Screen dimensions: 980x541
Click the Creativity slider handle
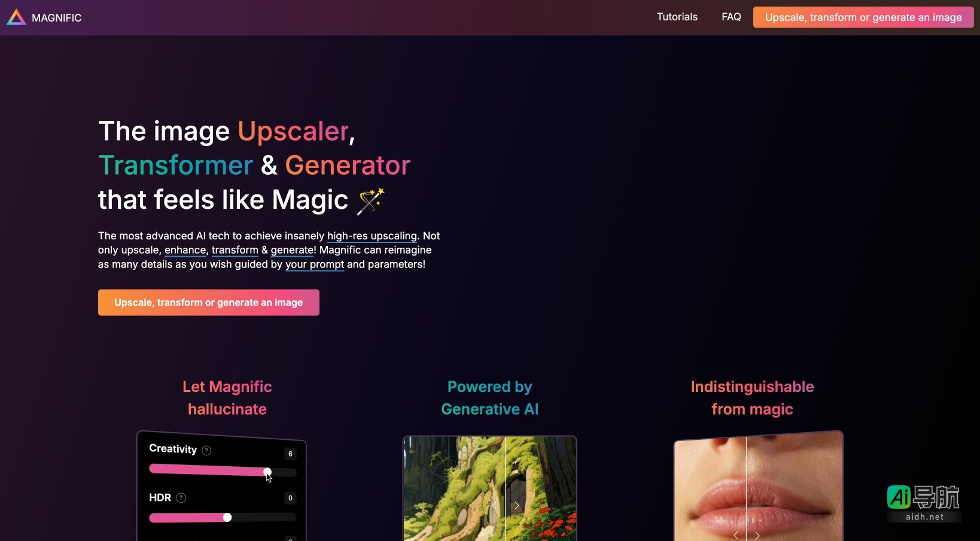point(267,472)
